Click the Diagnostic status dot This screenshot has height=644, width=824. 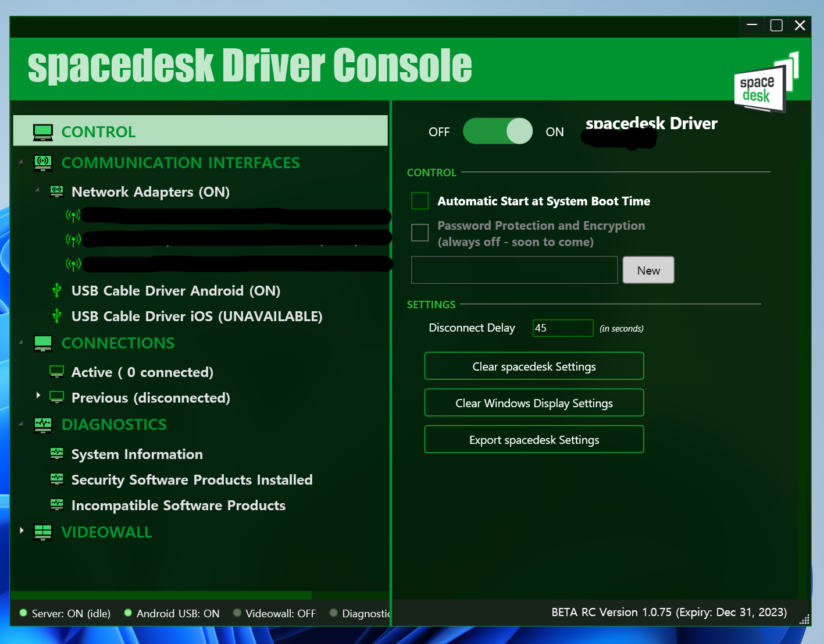(x=334, y=613)
